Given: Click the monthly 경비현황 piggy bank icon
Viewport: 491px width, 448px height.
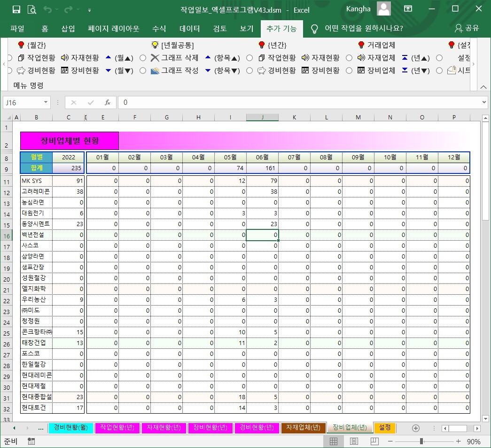Looking at the screenshot, I should (x=21, y=71).
